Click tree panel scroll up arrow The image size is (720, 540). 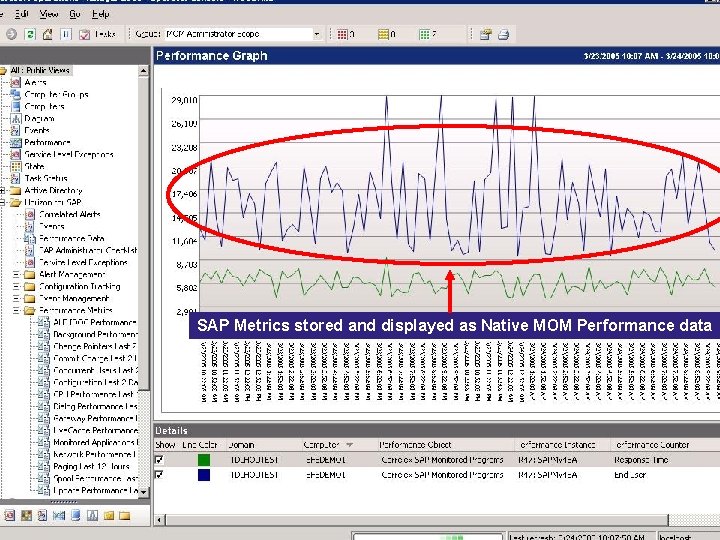pos(144,71)
